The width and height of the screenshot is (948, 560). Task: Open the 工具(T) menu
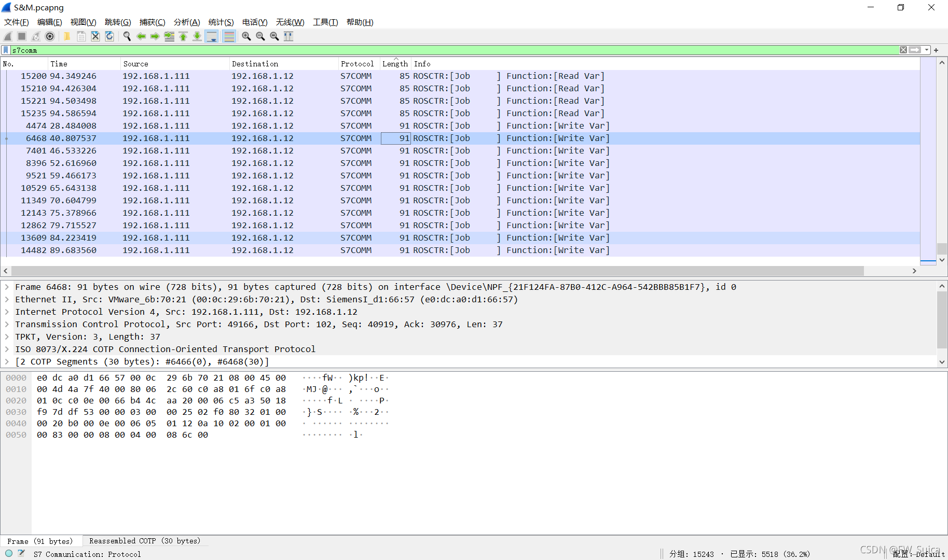[325, 22]
